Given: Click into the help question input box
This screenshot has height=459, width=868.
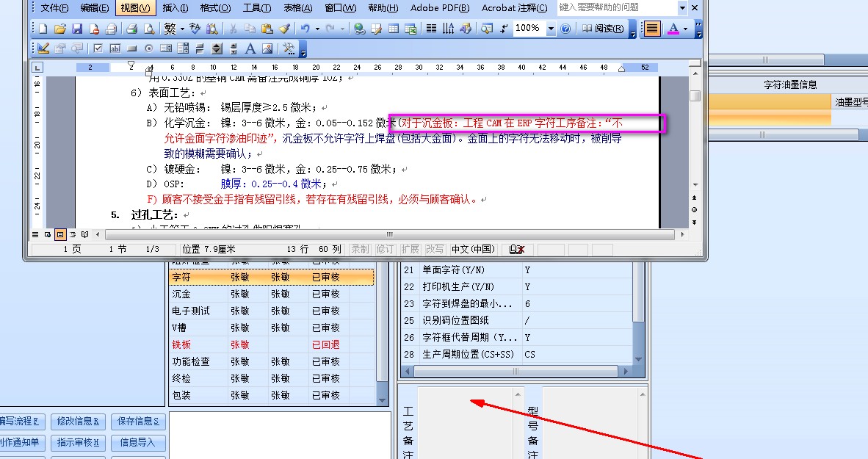Looking at the screenshot, I should coord(617,8).
